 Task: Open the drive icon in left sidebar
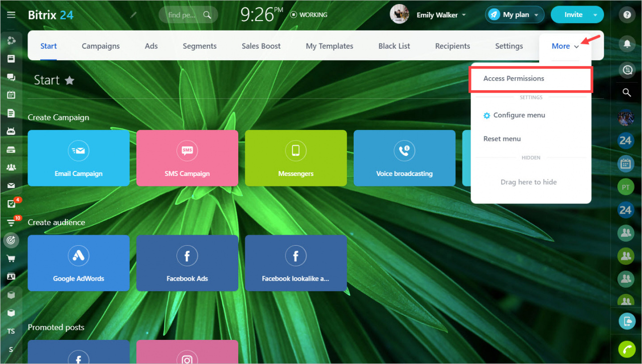tap(11, 149)
